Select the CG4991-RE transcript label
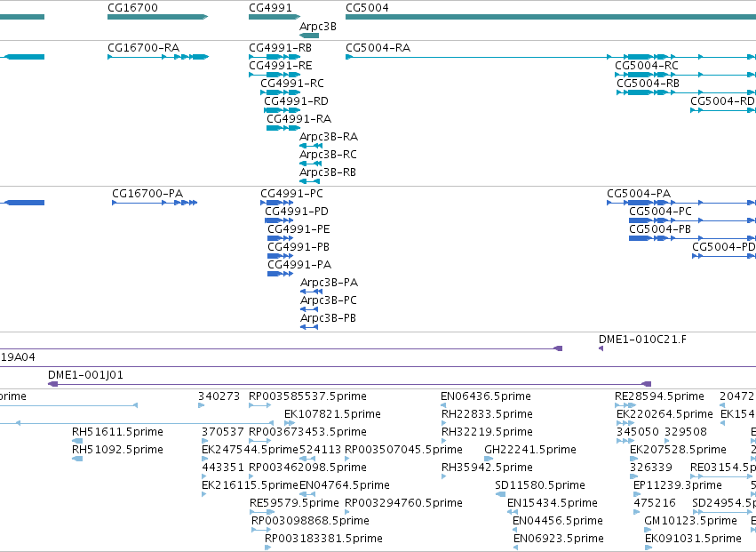This screenshot has width=756, height=552. pyautogui.click(x=280, y=66)
